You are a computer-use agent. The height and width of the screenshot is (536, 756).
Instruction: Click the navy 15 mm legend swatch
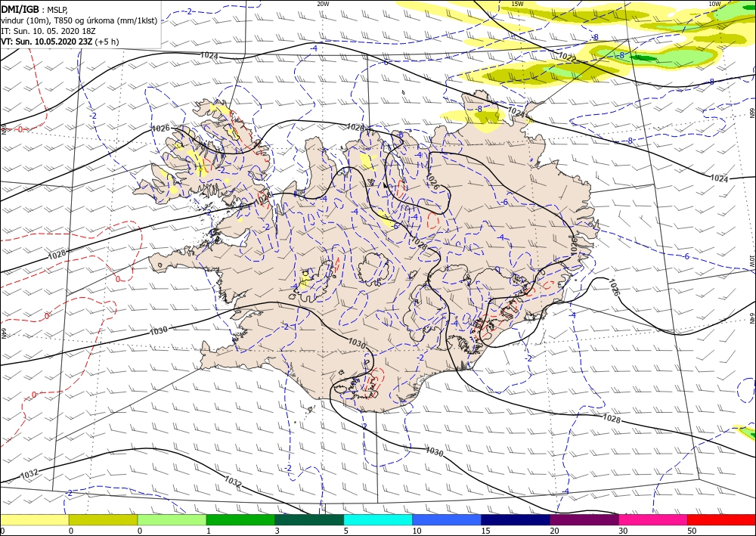pos(516,519)
